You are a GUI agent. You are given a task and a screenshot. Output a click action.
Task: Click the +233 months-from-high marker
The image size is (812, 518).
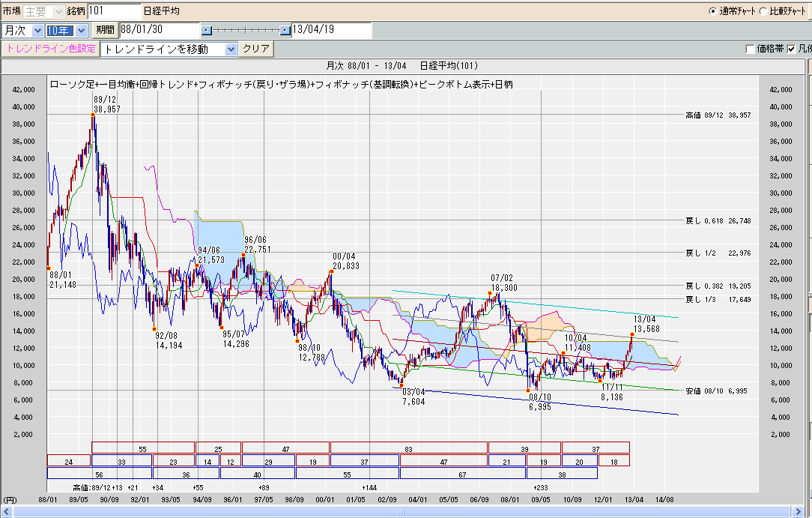click(541, 487)
